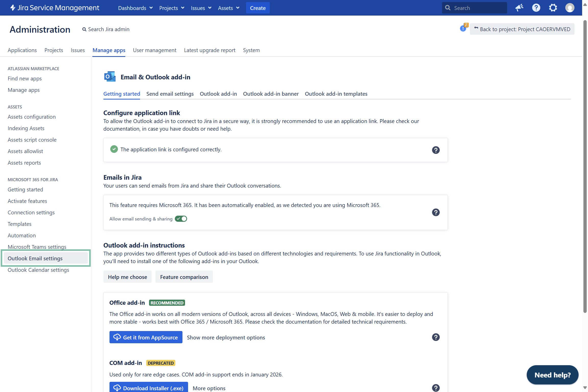This screenshot has width=588, height=392.
Task: Click help icon next to AppSource deployment options
Action: [436, 337]
